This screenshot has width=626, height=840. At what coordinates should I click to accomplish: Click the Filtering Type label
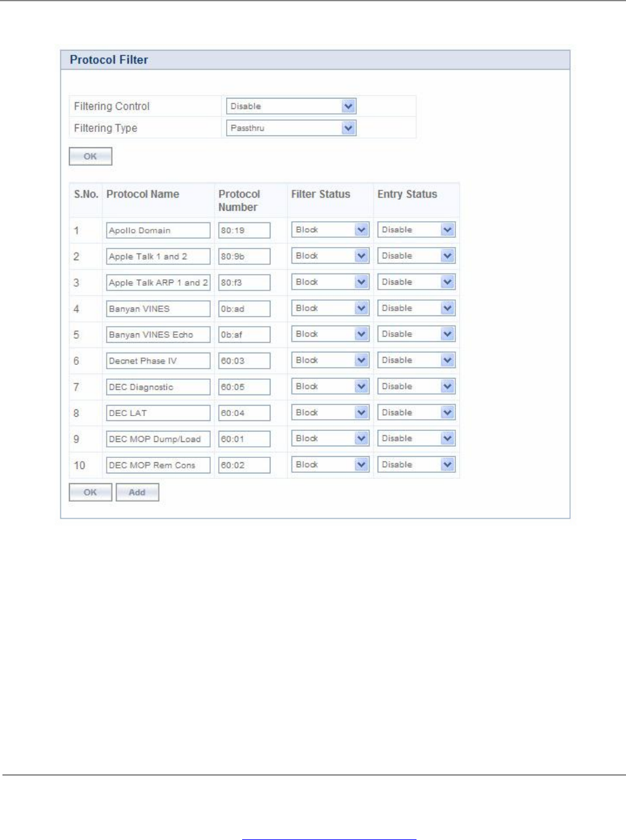pyautogui.click(x=105, y=128)
